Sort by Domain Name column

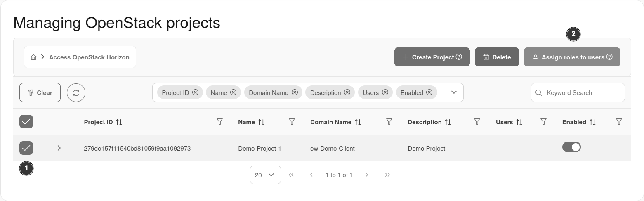pos(358,122)
